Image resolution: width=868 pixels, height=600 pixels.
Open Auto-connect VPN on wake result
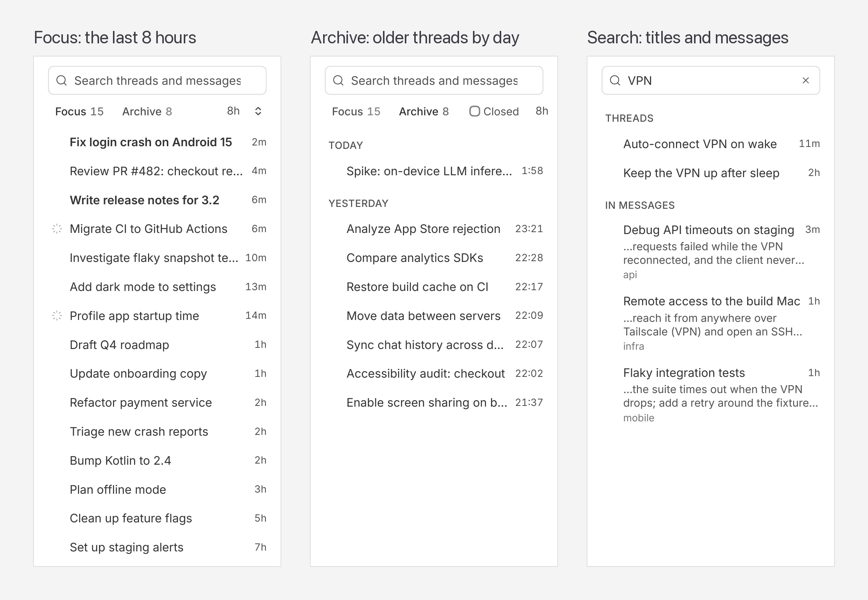[711, 144]
